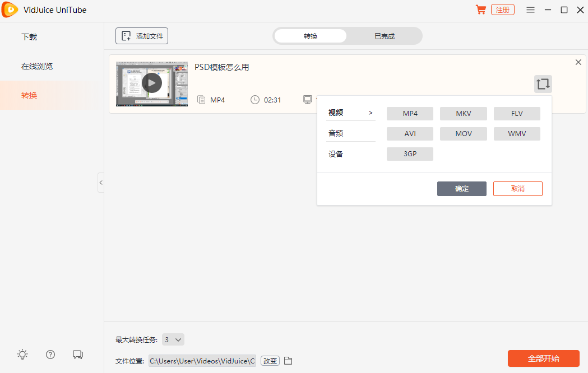Image resolution: width=588 pixels, height=373 pixels.
Task: Open the output folder icon
Action: coord(288,361)
